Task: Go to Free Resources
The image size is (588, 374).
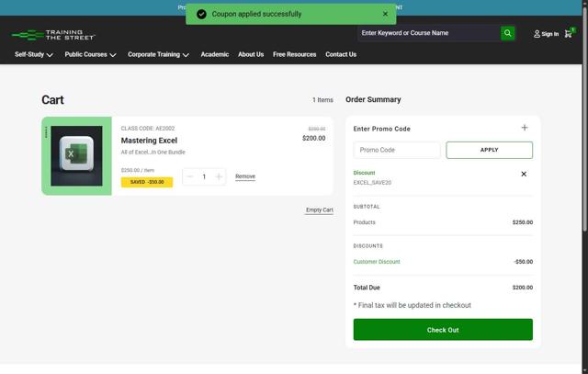Action: pos(294,54)
